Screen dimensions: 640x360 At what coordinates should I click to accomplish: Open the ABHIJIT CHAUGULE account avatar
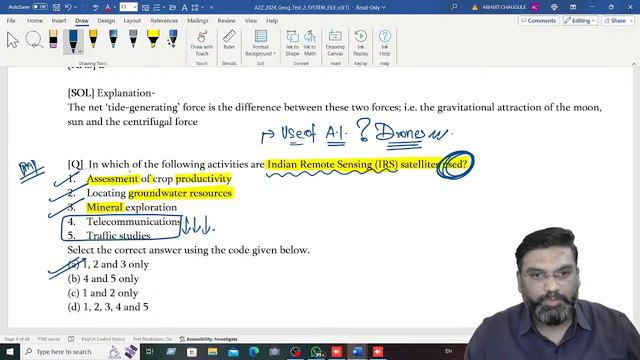535,7
